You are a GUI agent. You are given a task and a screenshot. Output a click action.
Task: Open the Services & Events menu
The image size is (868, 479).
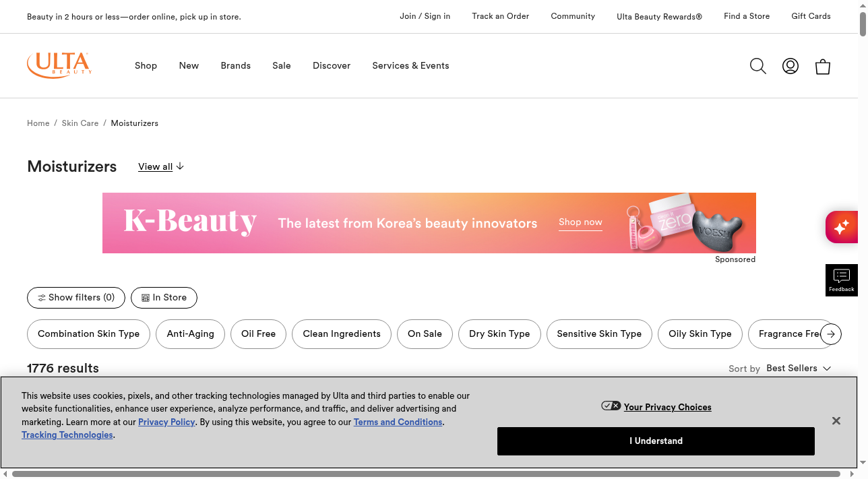pyautogui.click(x=410, y=65)
